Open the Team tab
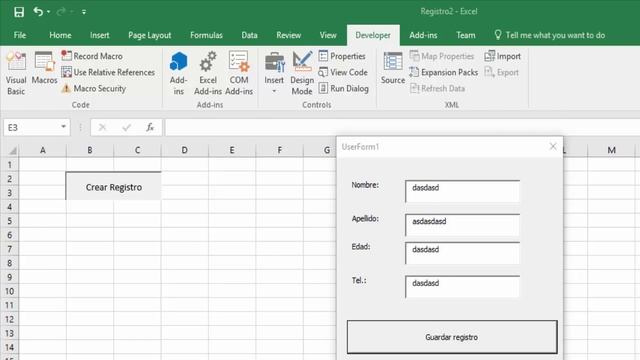 [x=466, y=35]
